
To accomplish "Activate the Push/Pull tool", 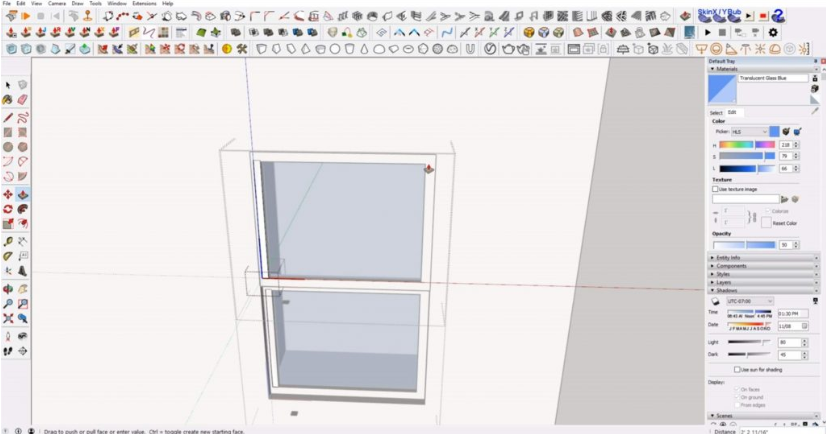I will click(23, 194).
